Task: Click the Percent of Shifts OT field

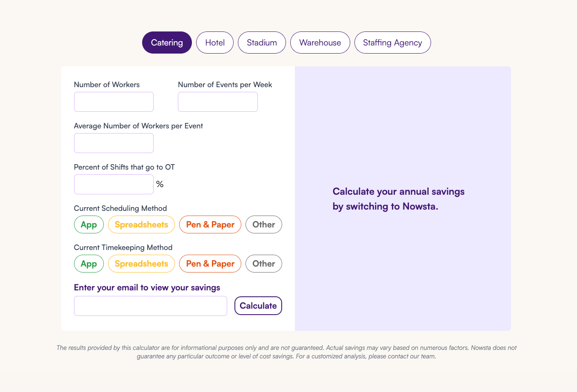Action: 114,184
